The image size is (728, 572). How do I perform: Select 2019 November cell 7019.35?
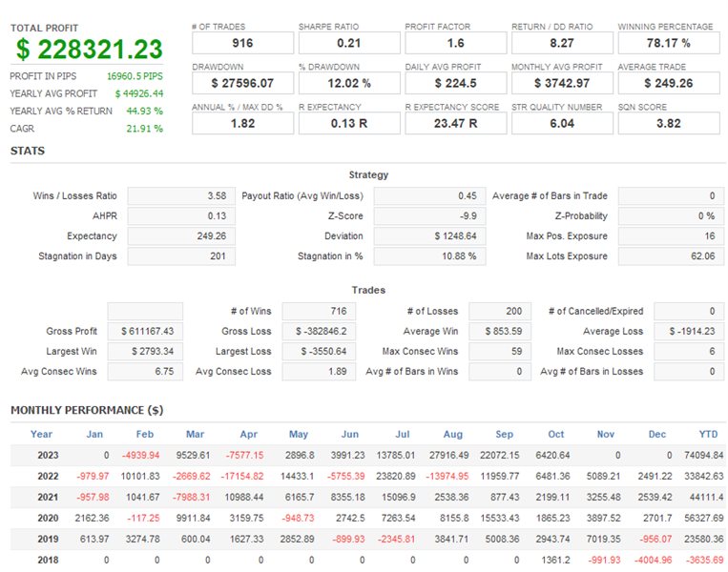(604, 539)
